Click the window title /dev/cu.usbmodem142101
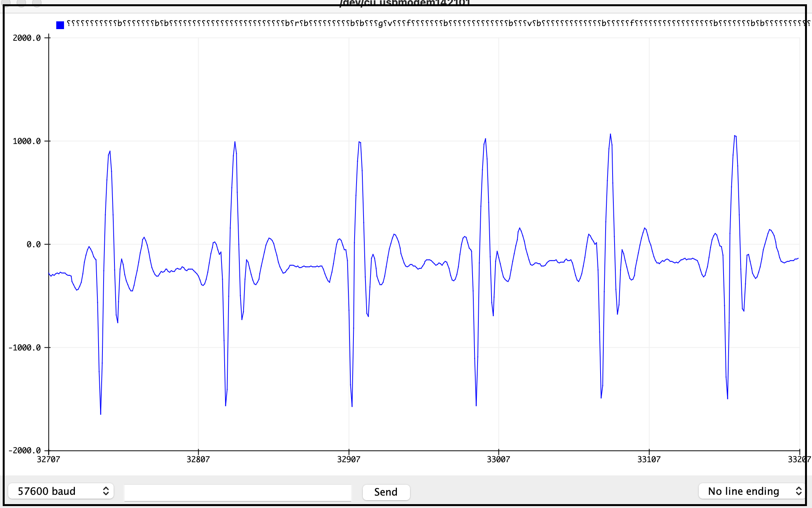This screenshot has width=812, height=508. point(405,3)
